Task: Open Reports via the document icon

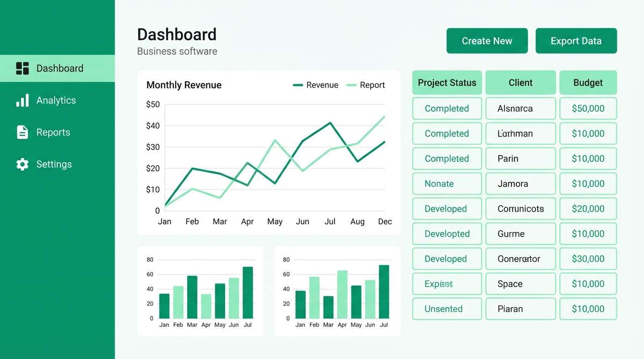Action: pos(22,132)
